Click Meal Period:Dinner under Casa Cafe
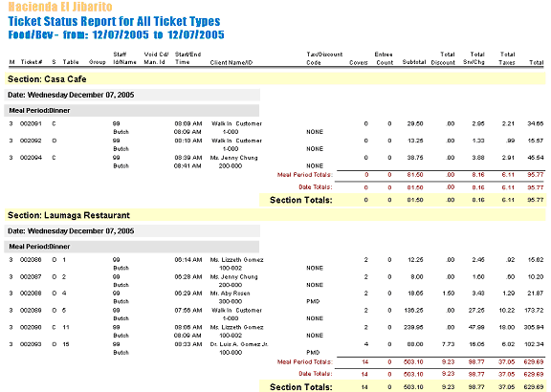551x392 pixels. (132, 110)
